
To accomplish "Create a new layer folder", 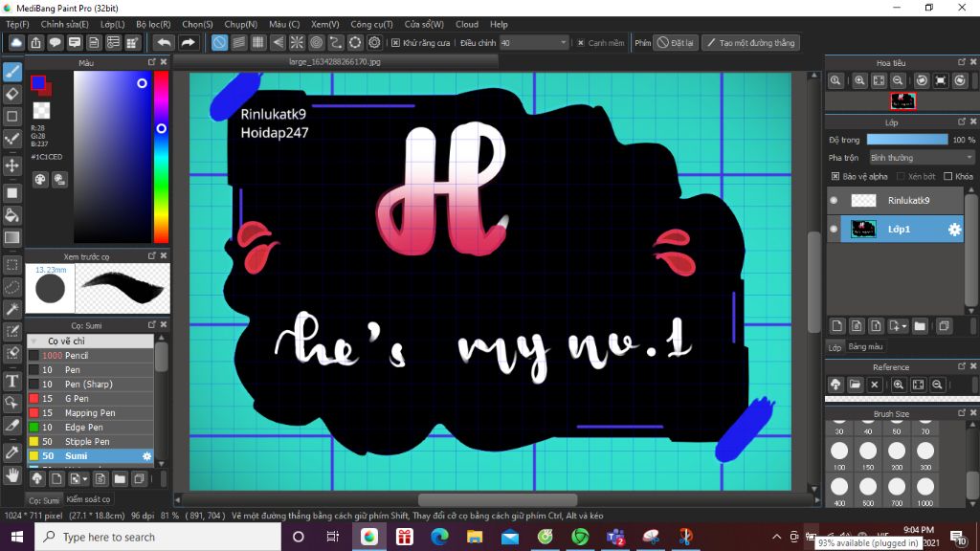I will [920, 326].
